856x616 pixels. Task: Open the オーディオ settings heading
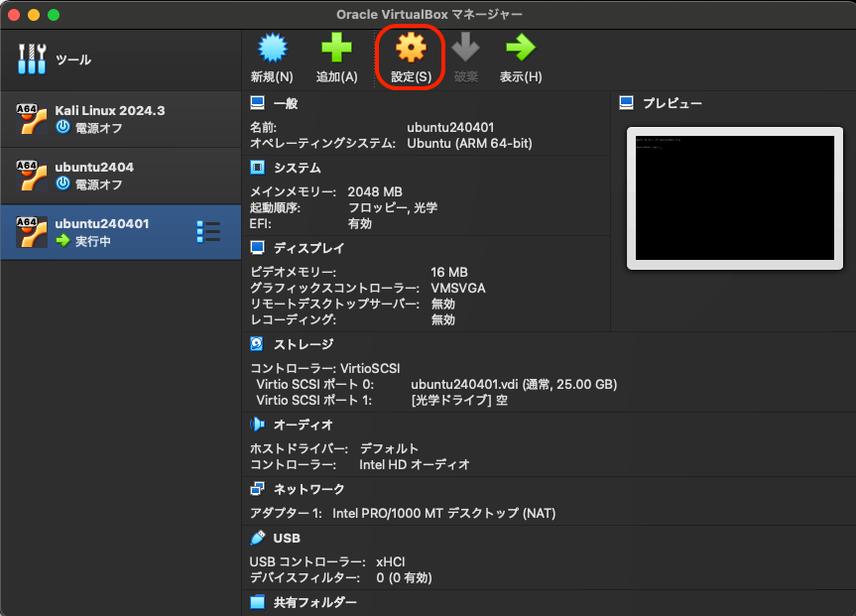(x=303, y=425)
